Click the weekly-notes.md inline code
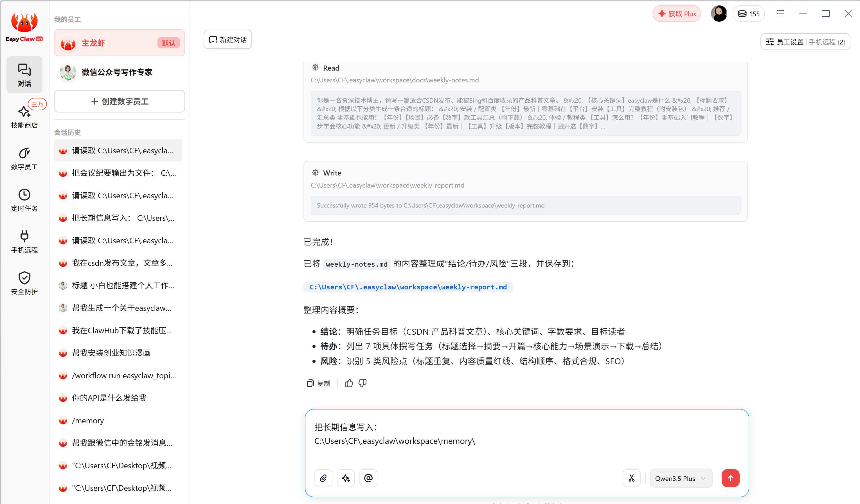The height and width of the screenshot is (504, 860). (x=357, y=264)
